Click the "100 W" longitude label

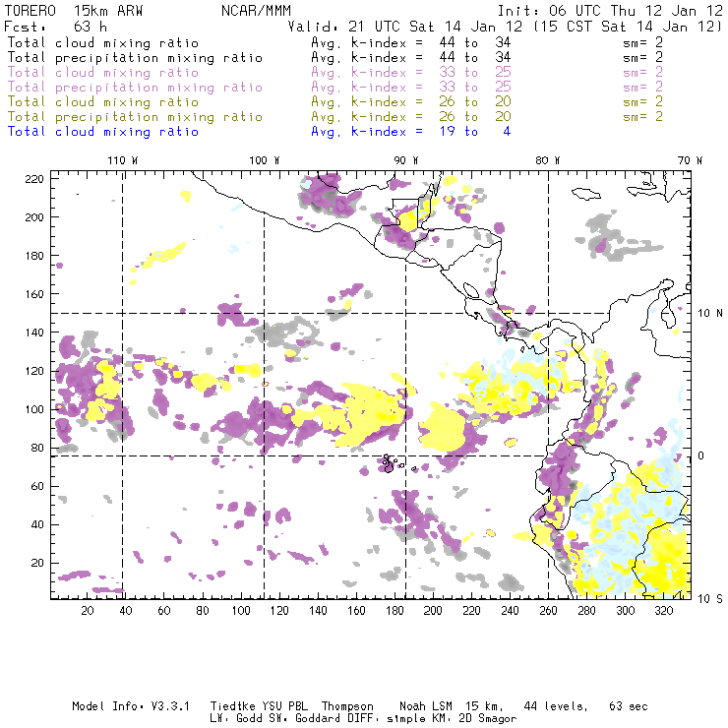265,160
